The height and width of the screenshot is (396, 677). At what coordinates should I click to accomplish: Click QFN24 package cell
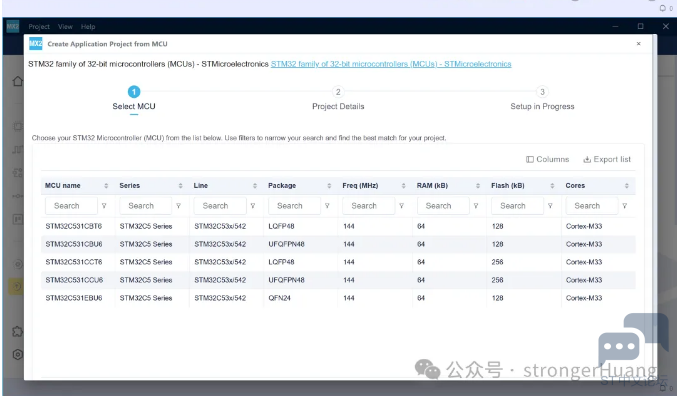coord(279,298)
